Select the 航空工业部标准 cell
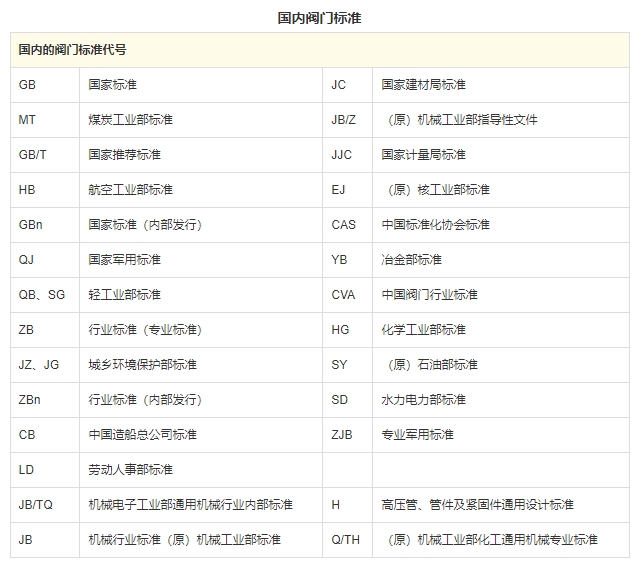Screen dimensions: 643x574 point(201,190)
